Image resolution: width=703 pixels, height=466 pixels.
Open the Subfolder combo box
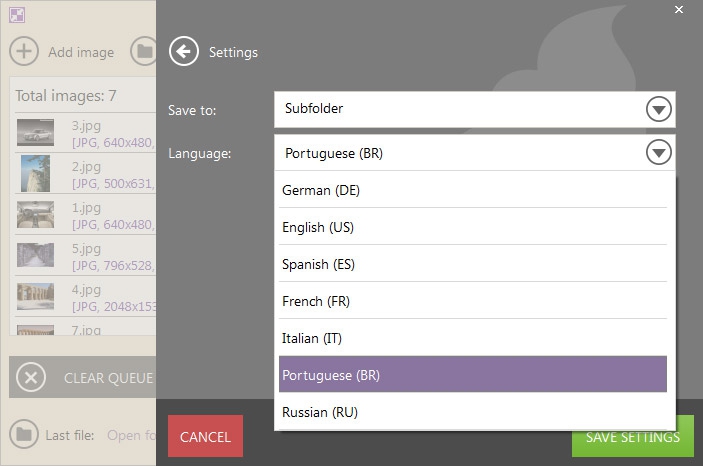[x=460, y=109]
